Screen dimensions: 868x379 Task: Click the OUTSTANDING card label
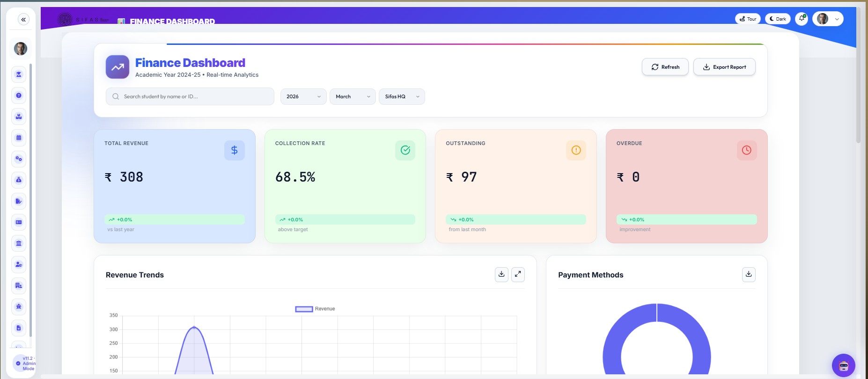point(465,143)
